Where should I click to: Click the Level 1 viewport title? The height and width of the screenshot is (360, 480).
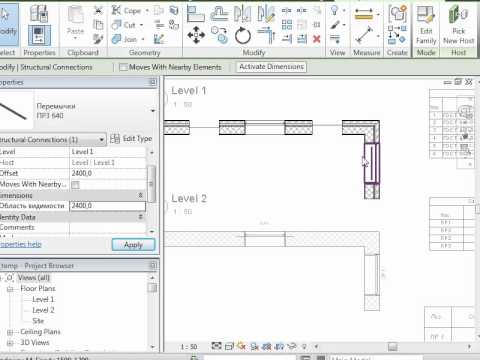(x=189, y=91)
